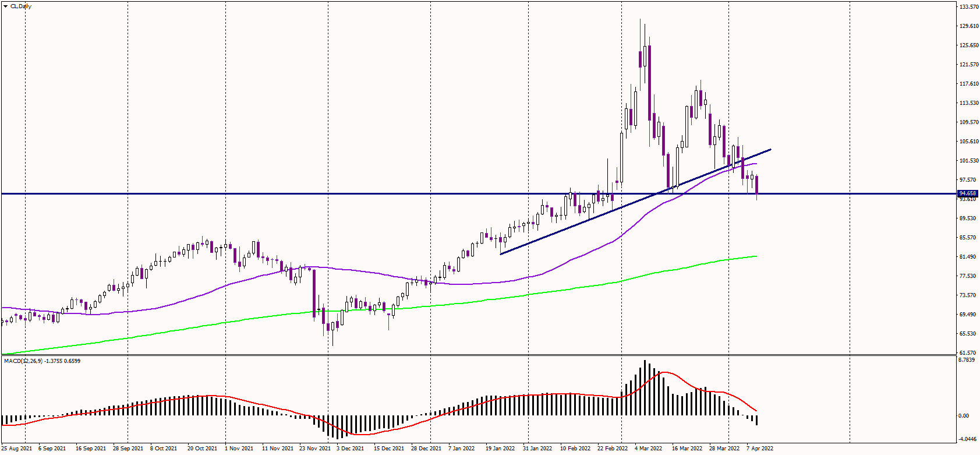Viewport: 980px width, 455px height.
Task: Click the 133.570 price scale value
Action: (x=968, y=7)
